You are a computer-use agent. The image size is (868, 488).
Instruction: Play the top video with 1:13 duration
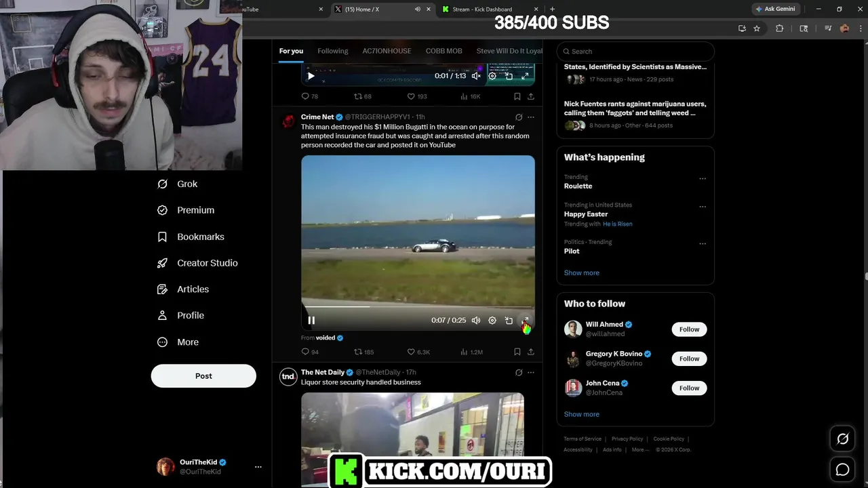(x=311, y=76)
